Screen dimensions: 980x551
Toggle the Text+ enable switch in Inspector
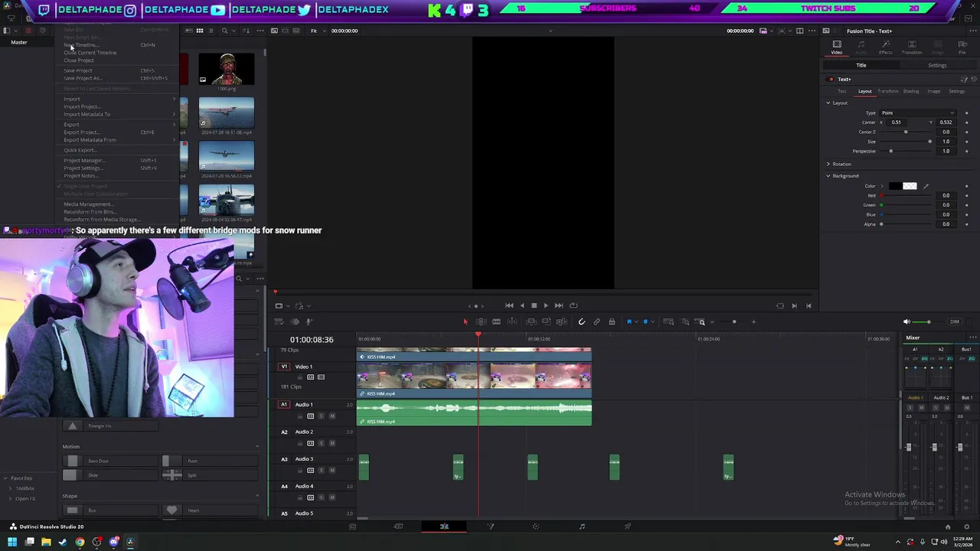(x=831, y=79)
